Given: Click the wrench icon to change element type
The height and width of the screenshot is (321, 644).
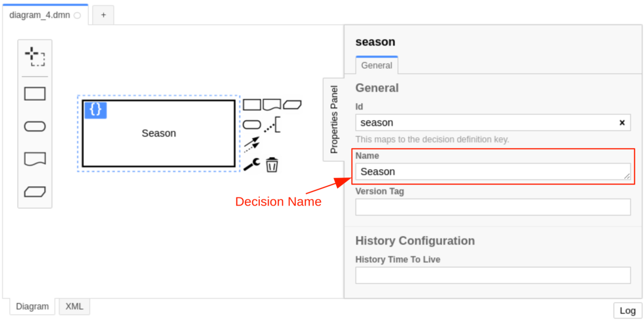Looking at the screenshot, I should pos(252,165).
